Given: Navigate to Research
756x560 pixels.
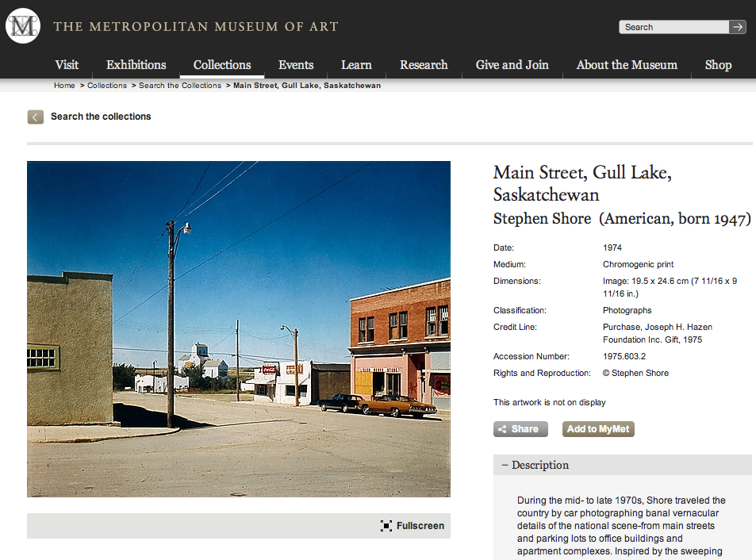Looking at the screenshot, I should (424, 65).
